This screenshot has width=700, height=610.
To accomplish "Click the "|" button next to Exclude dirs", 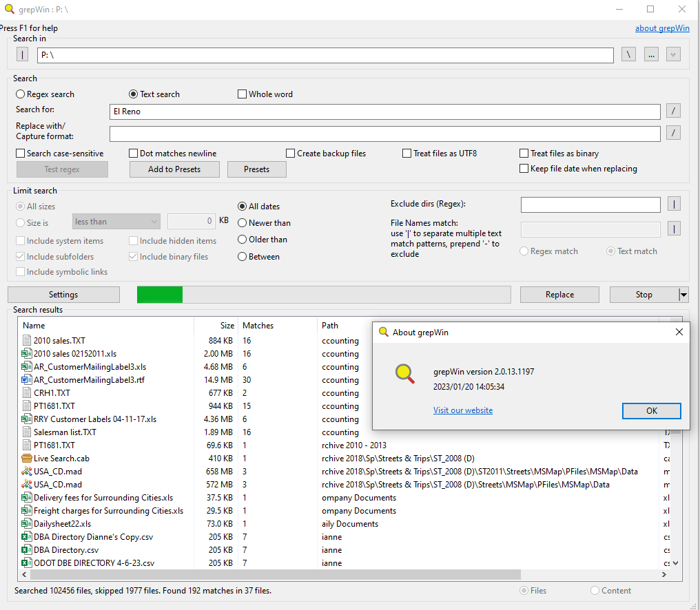I will (673, 204).
